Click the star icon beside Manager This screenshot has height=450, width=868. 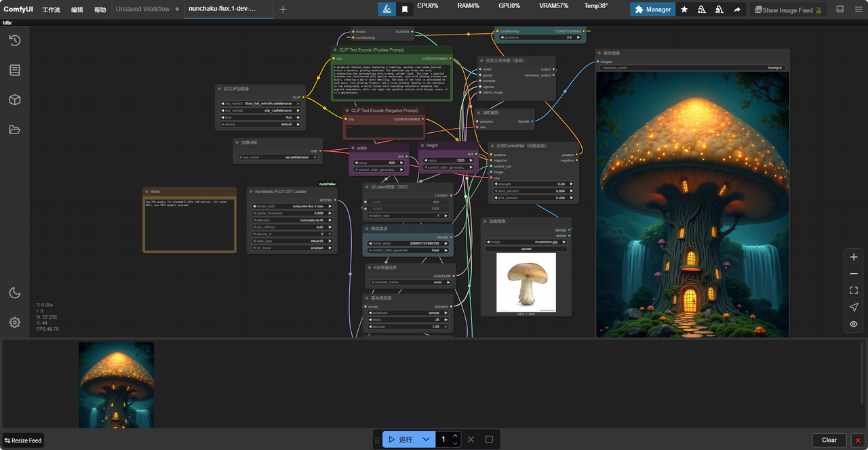click(684, 9)
